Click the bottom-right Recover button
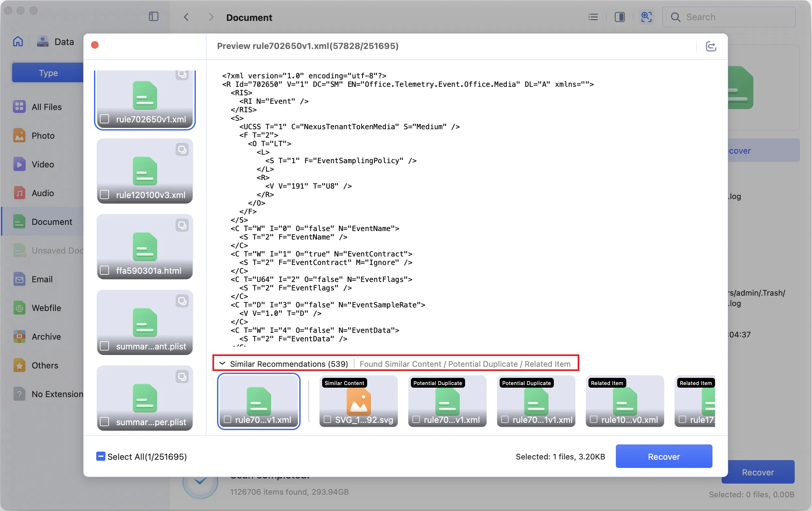 (x=757, y=472)
